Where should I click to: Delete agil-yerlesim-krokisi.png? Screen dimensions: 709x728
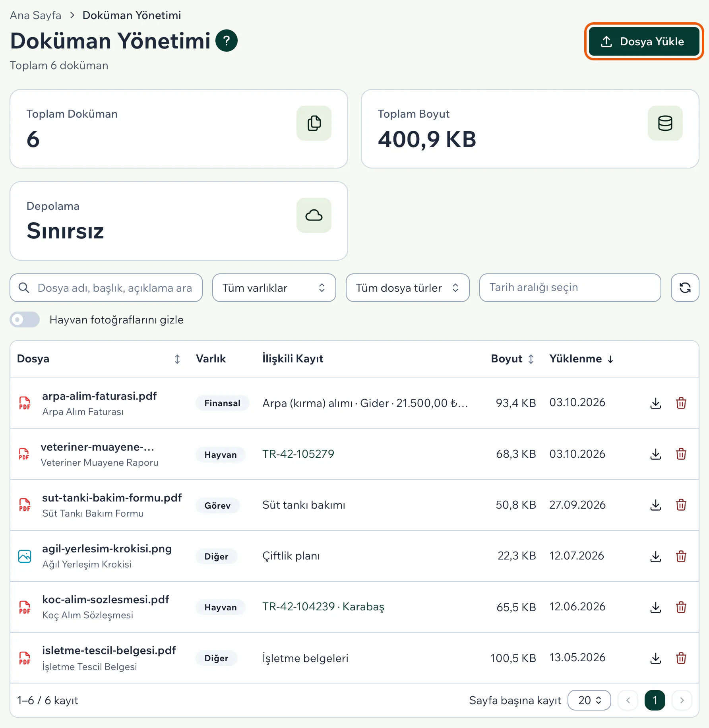pyautogui.click(x=681, y=556)
